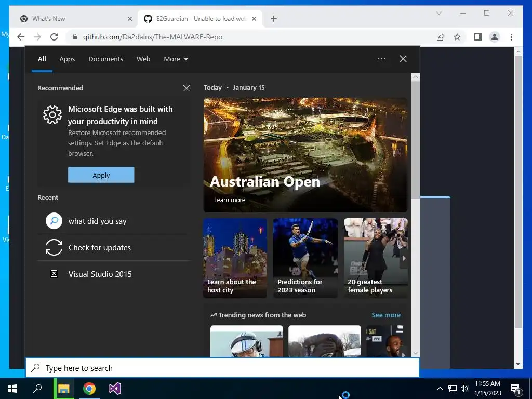Open search panel options ellipsis
Screen dimensions: 532x399
[381, 59]
